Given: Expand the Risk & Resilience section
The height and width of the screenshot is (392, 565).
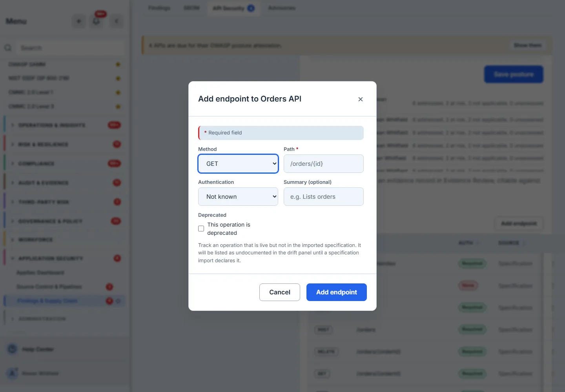Looking at the screenshot, I should 65,144.
